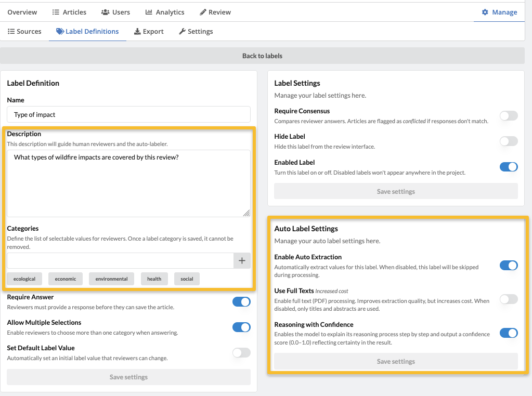Screen dimensions: 532x396
Task: Click the Review pencil icon
Action: [x=203, y=12]
